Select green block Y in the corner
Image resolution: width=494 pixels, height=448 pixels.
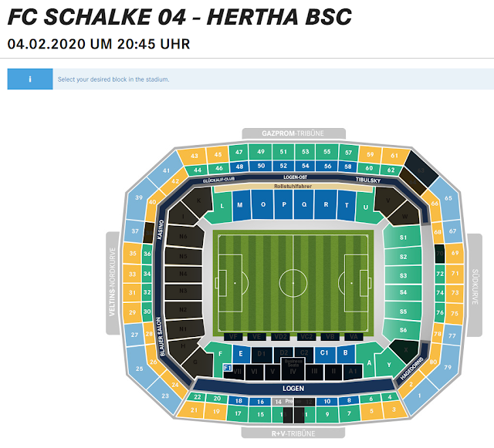(x=389, y=364)
